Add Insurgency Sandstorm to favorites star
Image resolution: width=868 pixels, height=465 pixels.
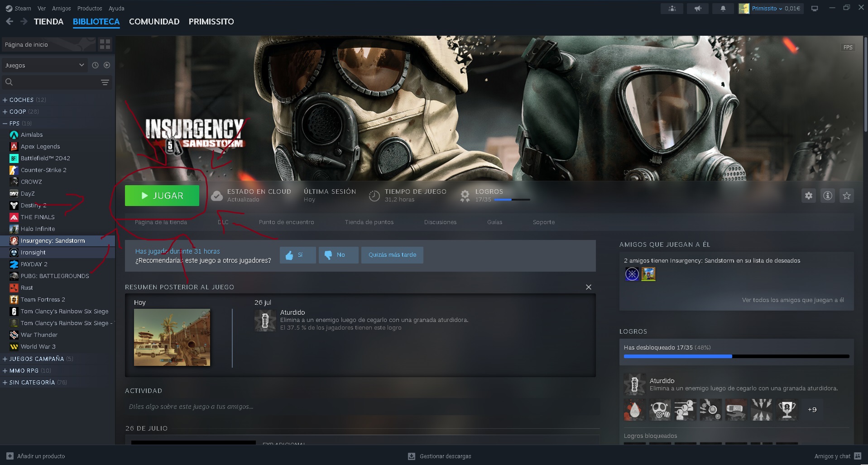point(847,196)
